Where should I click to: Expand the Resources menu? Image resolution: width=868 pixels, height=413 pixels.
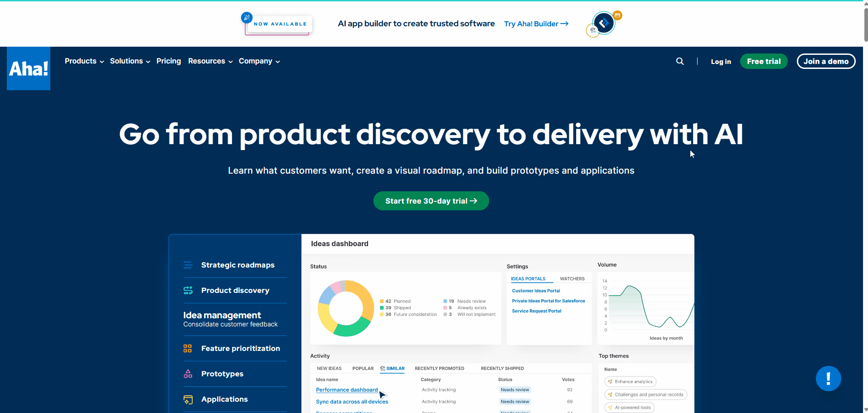tap(210, 61)
